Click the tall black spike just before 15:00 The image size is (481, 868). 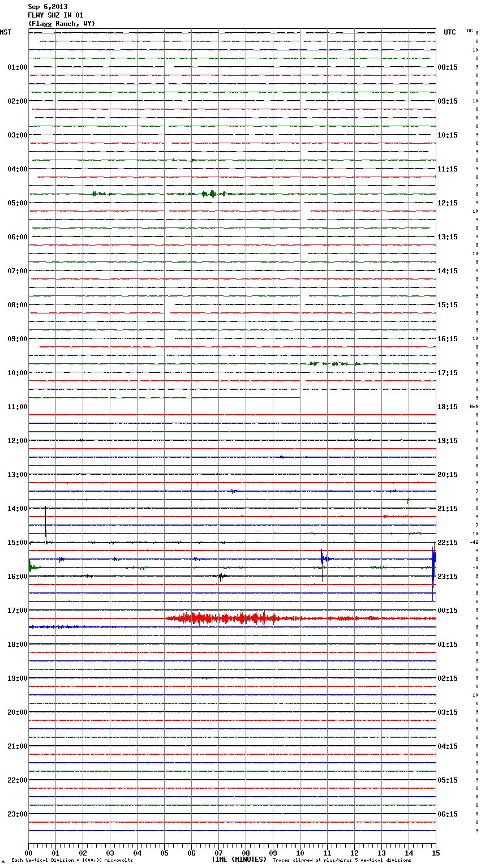coord(46,525)
